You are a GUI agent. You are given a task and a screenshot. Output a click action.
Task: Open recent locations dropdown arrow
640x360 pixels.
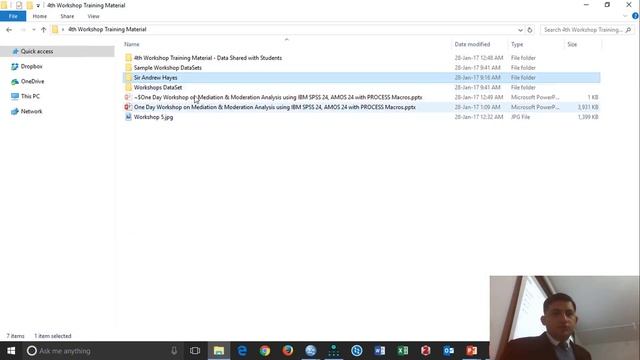34,30
